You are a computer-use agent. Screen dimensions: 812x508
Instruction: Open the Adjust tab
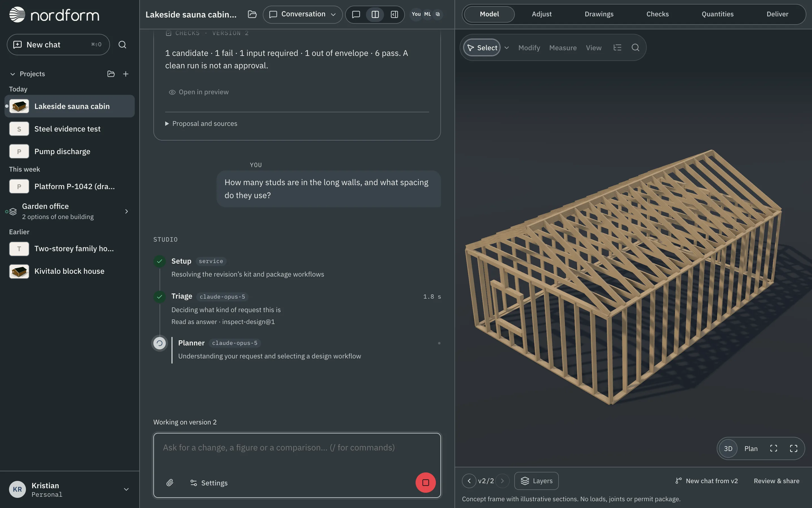pos(542,14)
